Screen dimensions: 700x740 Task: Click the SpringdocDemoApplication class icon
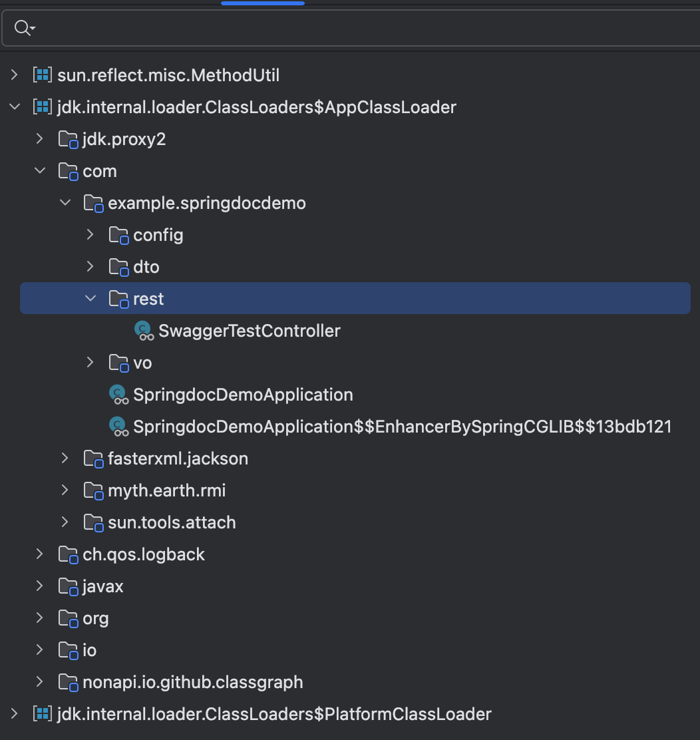(118, 395)
